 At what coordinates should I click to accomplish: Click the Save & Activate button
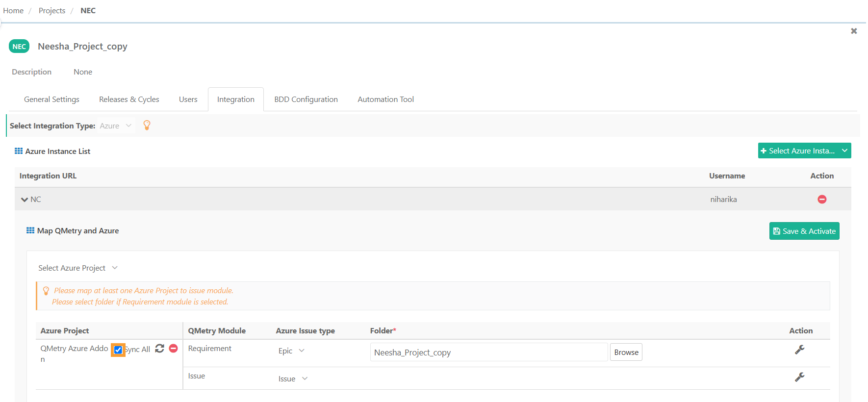[x=804, y=231]
